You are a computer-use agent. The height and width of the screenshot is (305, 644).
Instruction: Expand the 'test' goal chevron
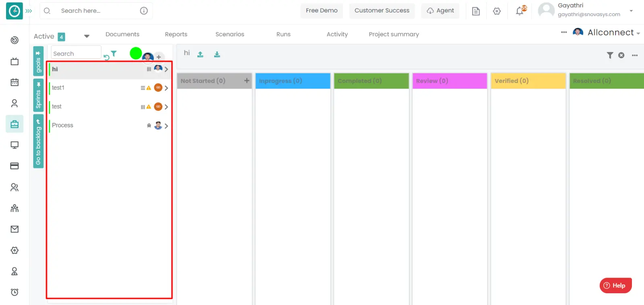166,107
